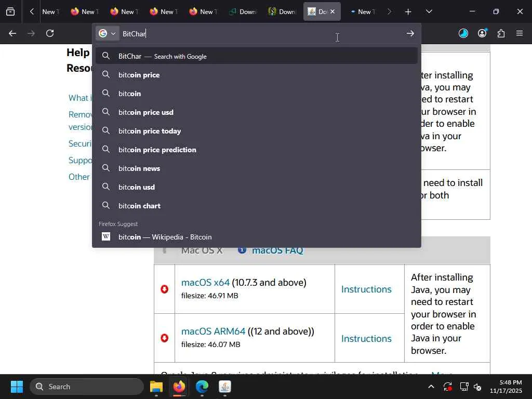Click the Wikipedia W icon in suggestions
This screenshot has height=399, width=532.
(x=106, y=236)
